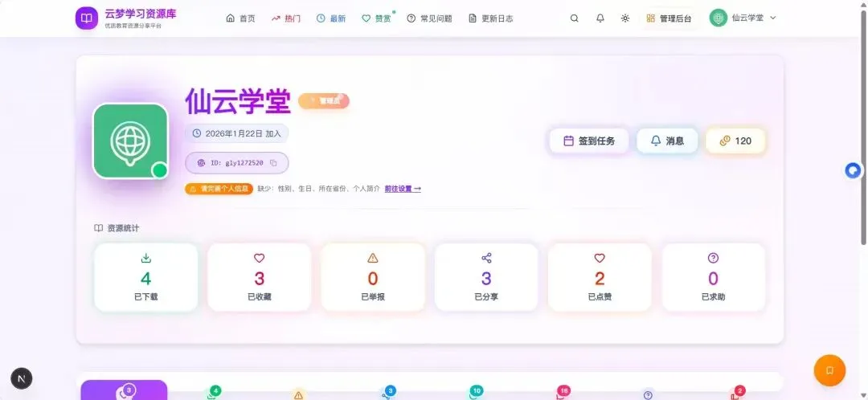Follow the 前往设置 link
This screenshot has width=868, height=400.
403,189
